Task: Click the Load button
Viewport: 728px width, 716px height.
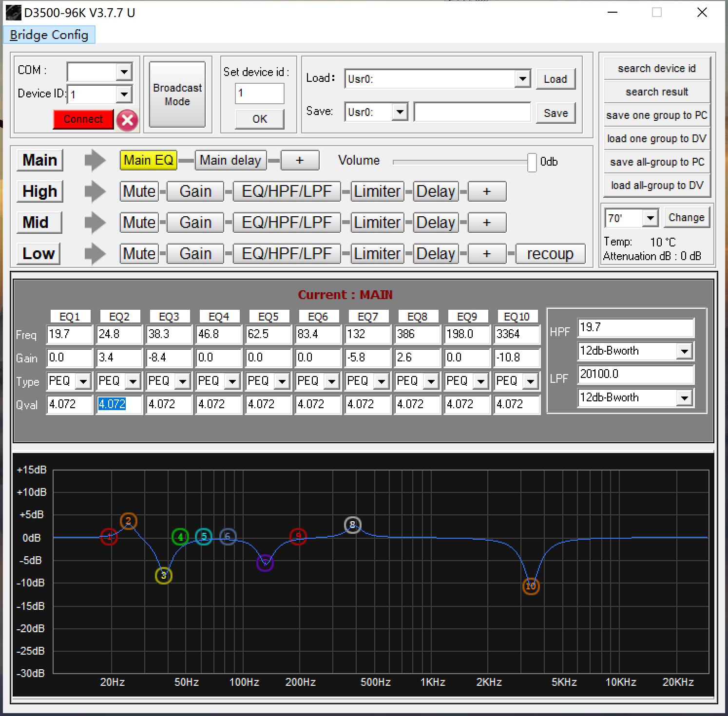Action: pos(556,79)
